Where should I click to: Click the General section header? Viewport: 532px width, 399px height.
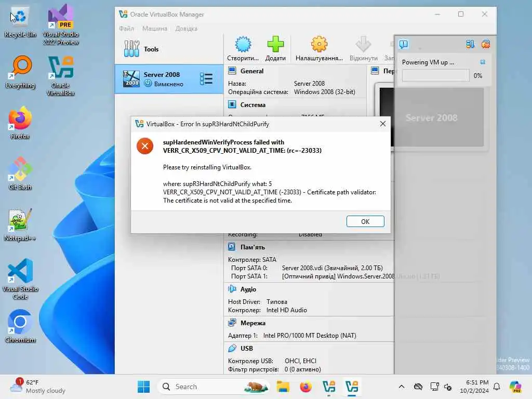coord(252,71)
